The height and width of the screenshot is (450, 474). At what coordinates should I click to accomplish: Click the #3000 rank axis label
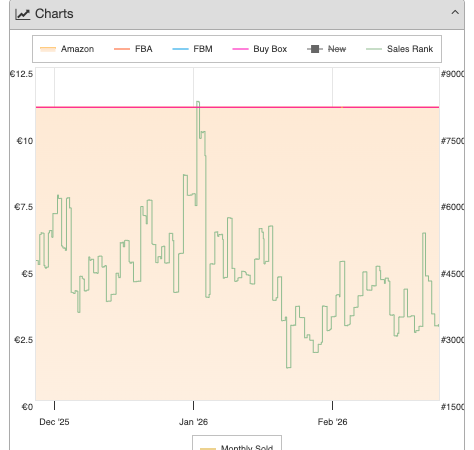click(453, 340)
